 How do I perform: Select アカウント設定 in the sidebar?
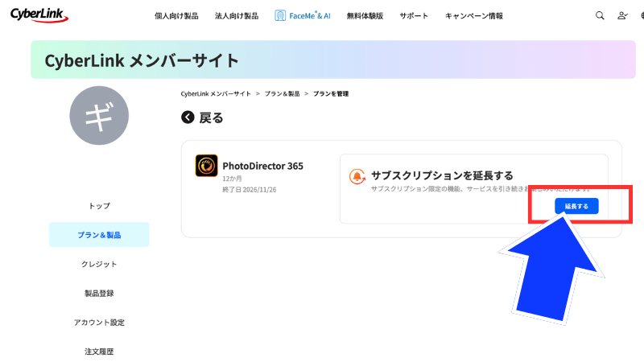[x=99, y=323]
